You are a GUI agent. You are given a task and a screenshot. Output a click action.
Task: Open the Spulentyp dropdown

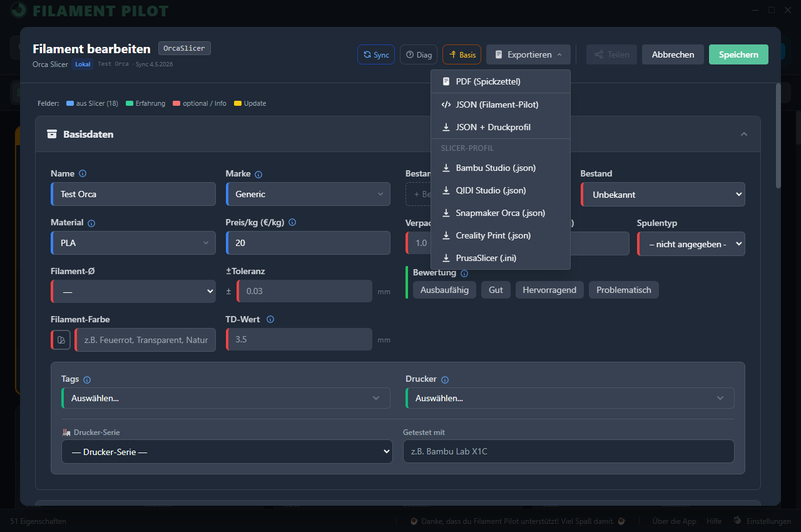tap(691, 243)
